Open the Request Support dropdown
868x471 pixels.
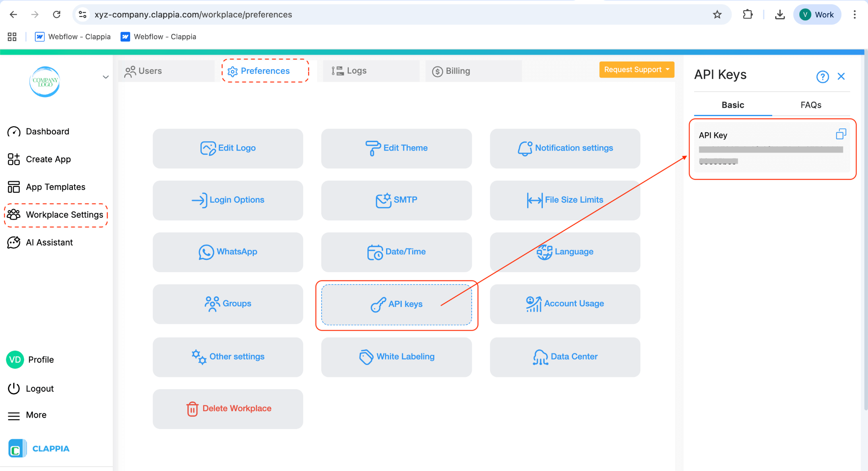tap(636, 70)
